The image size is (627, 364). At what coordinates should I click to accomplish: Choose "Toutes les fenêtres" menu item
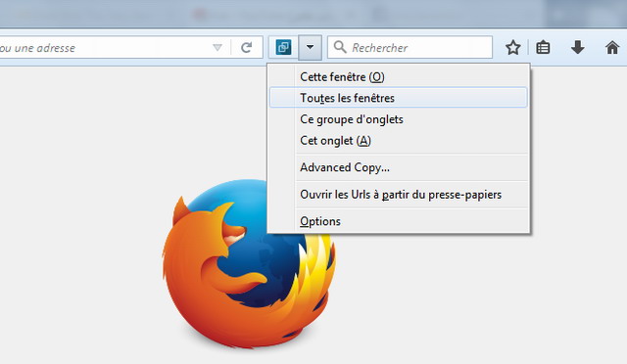[x=399, y=98]
